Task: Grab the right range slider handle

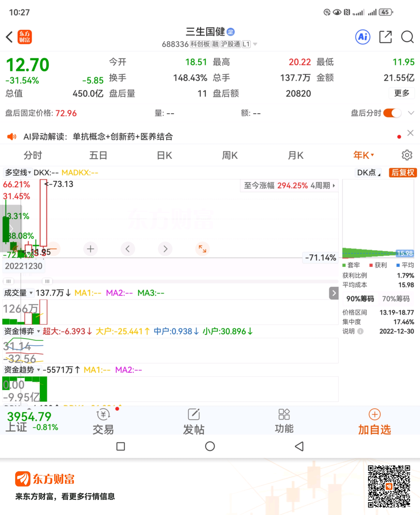Action: (x=47, y=281)
